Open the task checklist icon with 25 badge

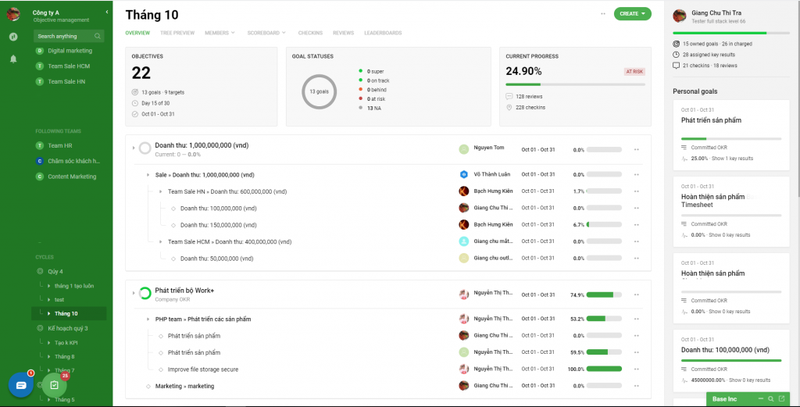tap(55, 385)
